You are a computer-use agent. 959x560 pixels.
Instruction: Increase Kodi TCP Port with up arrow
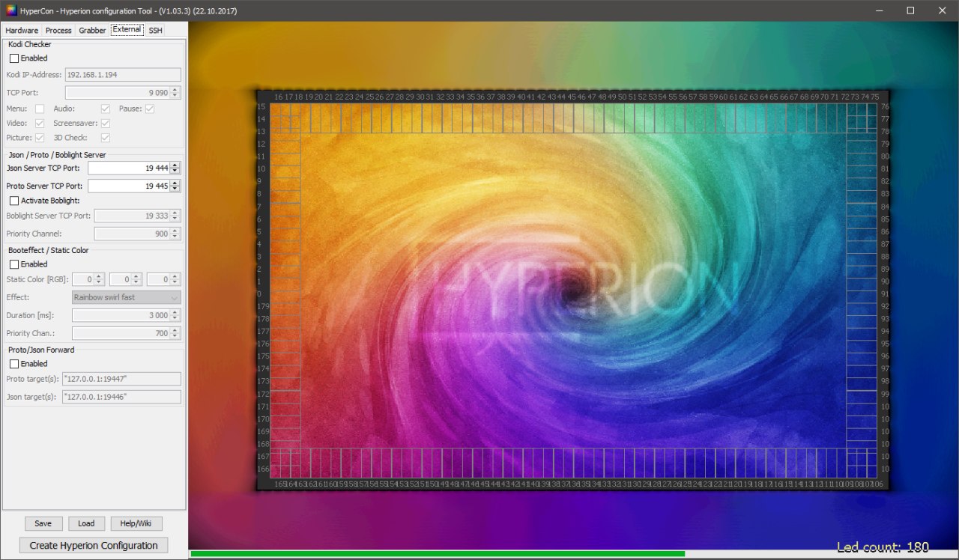[175, 90]
